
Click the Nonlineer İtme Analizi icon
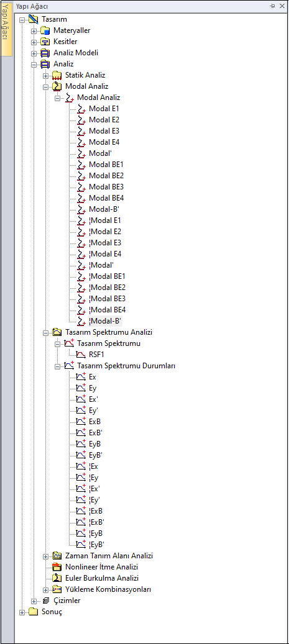coord(57,567)
